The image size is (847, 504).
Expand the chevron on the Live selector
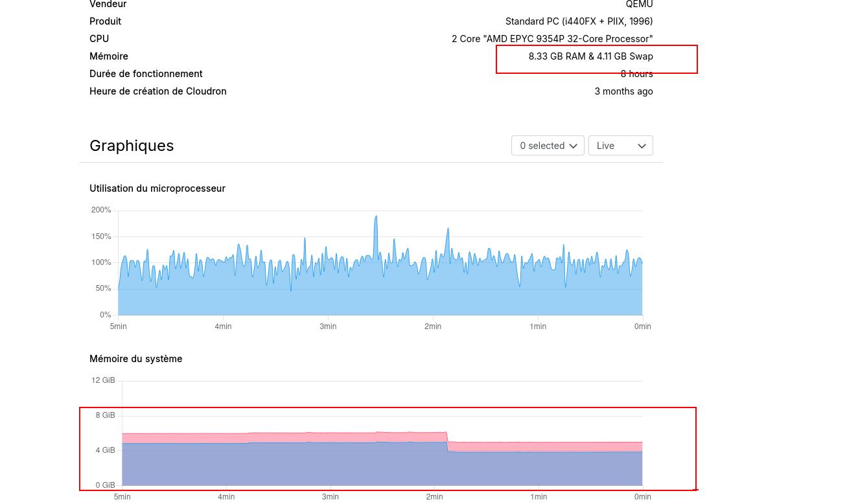pyautogui.click(x=642, y=146)
